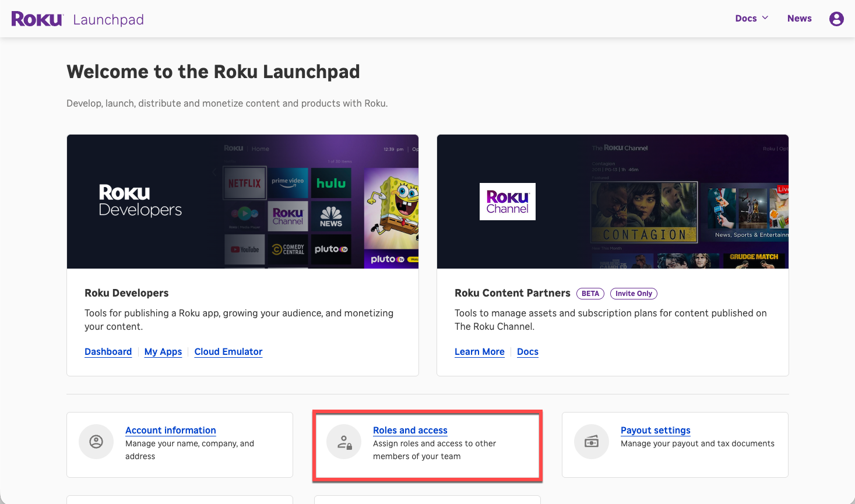Open Roles and access link
This screenshot has width=855, height=504.
tap(410, 430)
